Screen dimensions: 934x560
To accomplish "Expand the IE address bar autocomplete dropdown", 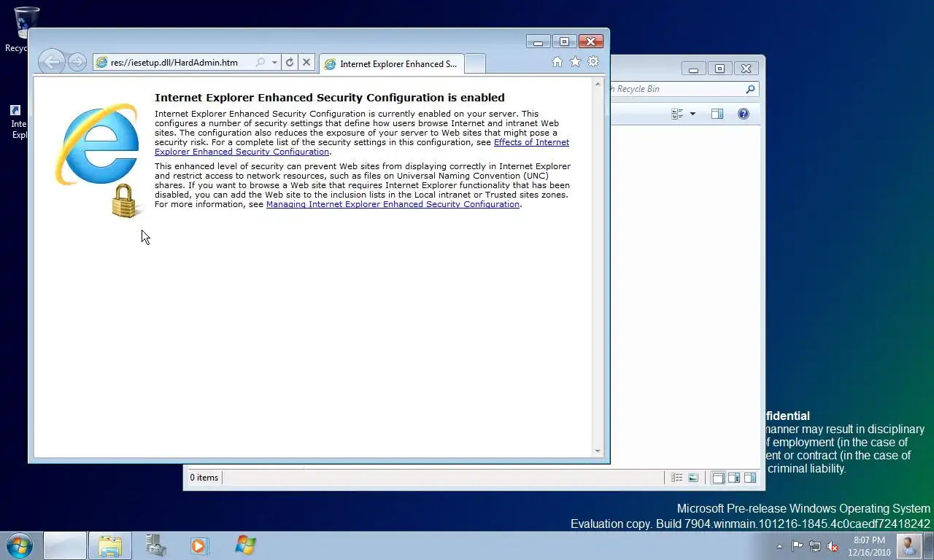I will [274, 63].
